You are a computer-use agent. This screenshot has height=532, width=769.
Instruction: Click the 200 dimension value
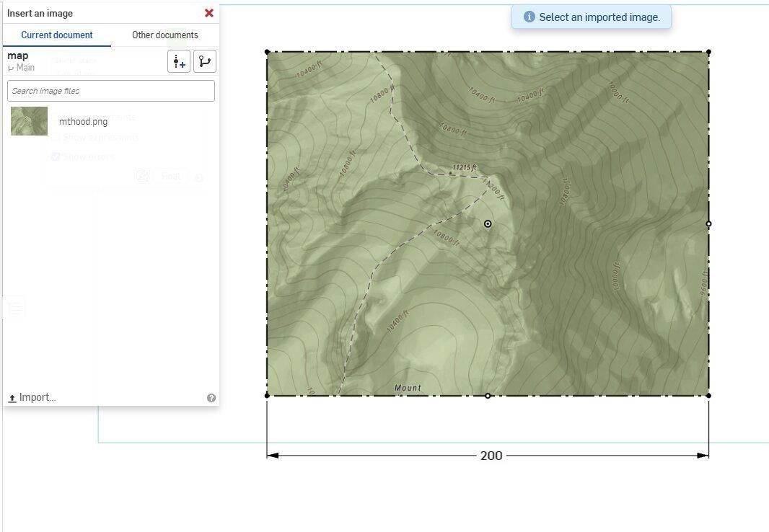[x=491, y=456]
